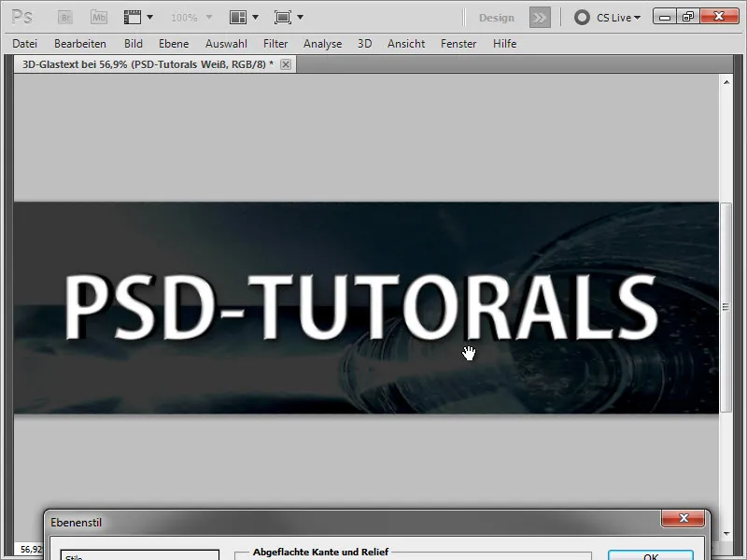Open the Fenster menu
Image resolution: width=747 pixels, height=560 pixels.
[458, 44]
